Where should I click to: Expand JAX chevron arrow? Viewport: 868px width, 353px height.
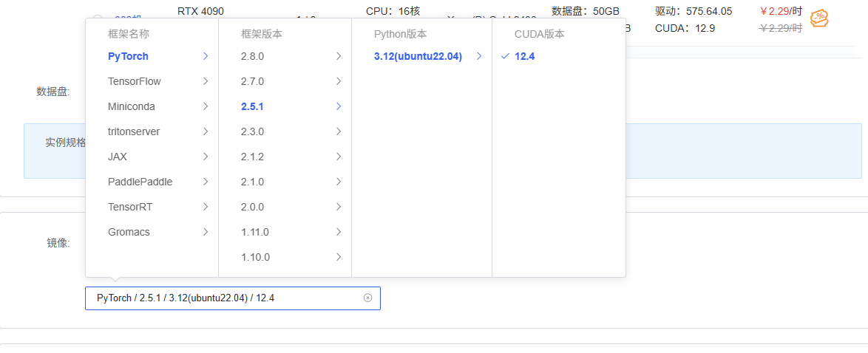tap(206, 157)
